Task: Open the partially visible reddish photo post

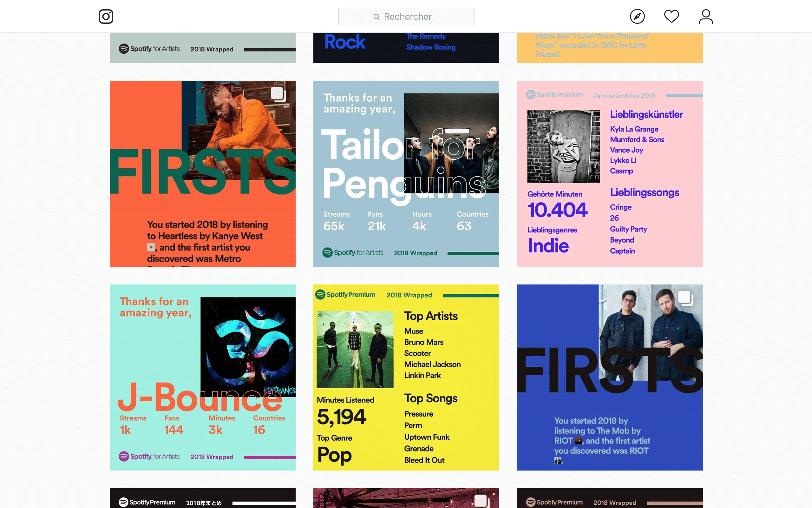Action: point(406,498)
